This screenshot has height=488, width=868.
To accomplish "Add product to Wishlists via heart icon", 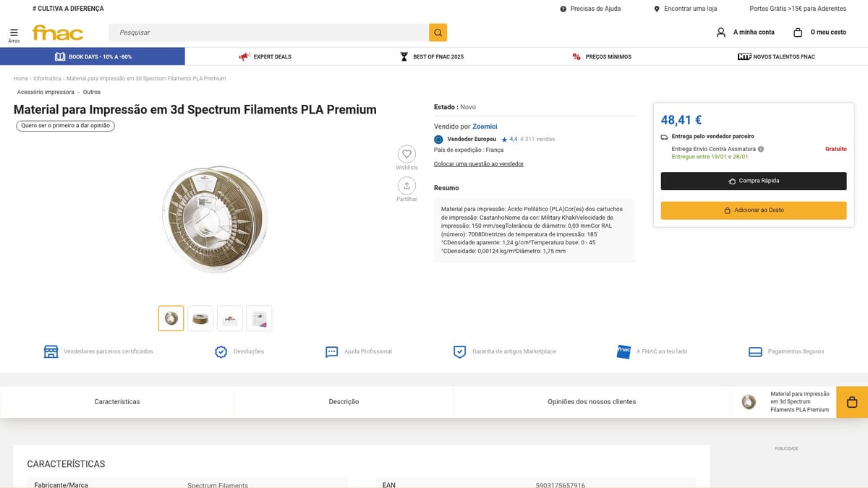I will [406, 155].
